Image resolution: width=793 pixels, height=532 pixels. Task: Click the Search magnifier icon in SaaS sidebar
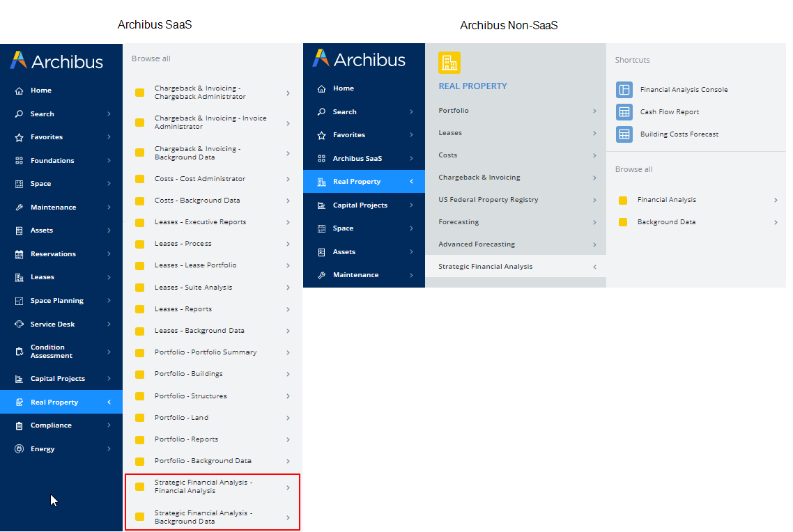coord(20,114)
